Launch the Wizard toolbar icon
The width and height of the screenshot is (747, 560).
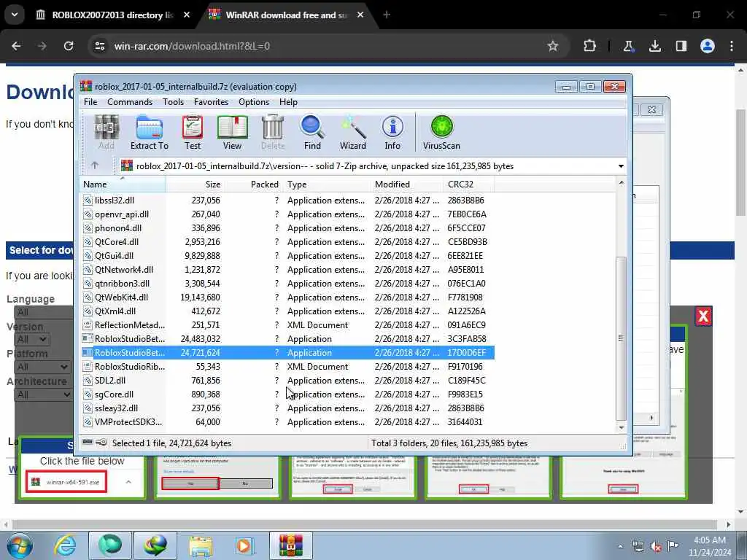click(x=352, y=133)
